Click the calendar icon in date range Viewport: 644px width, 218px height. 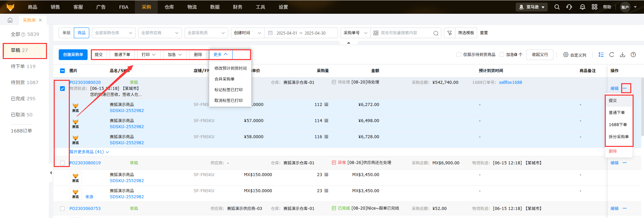(x=270, y=33)
